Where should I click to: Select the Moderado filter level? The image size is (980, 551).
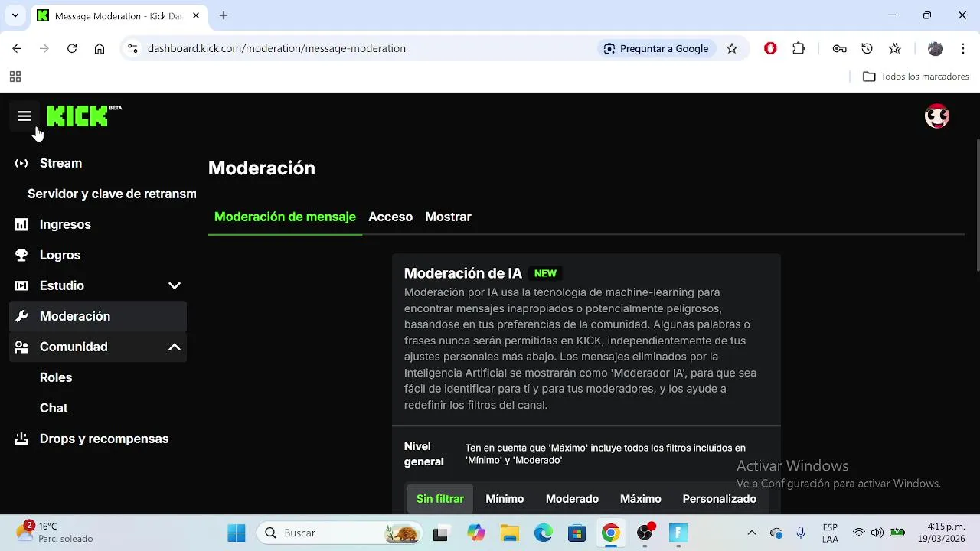click(572, 499)
